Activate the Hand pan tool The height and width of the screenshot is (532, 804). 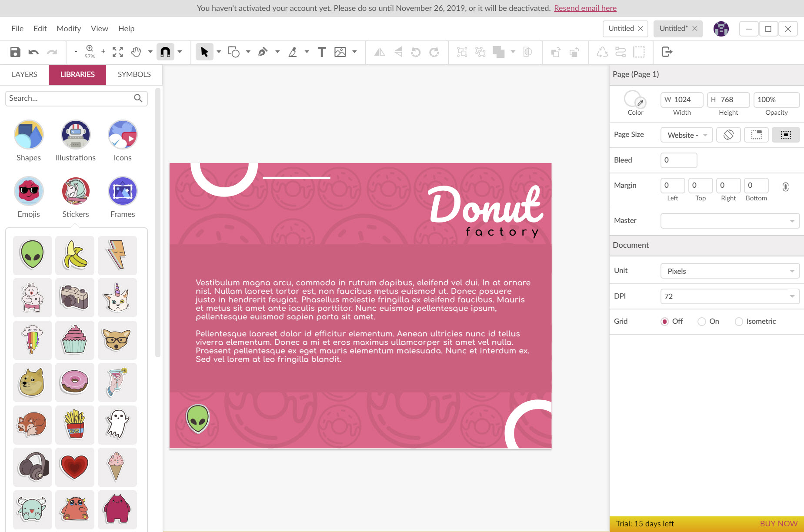pos(136,52)
